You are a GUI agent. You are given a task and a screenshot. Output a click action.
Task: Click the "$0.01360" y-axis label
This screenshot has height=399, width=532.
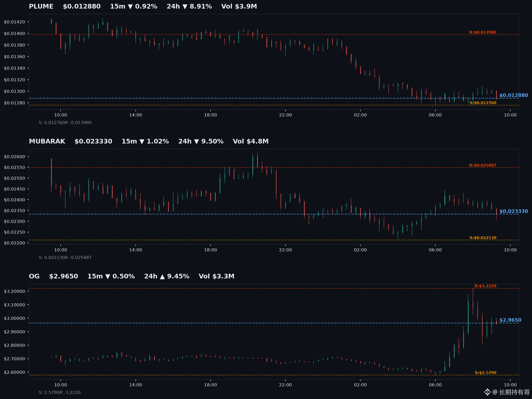coord(14,57)
